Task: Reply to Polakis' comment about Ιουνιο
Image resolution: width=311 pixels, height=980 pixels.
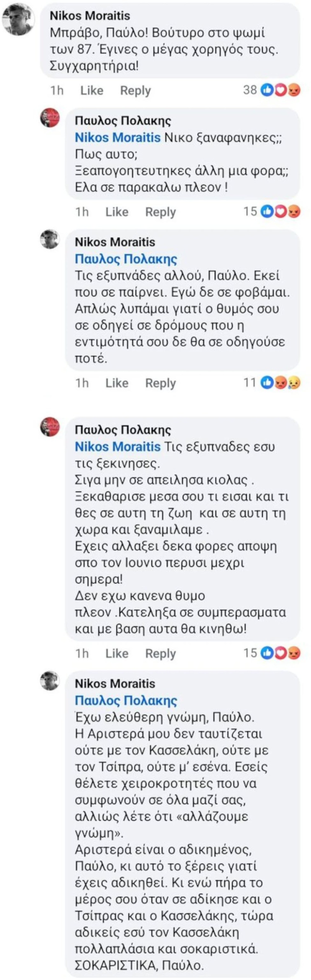Action: coord(161,653)
